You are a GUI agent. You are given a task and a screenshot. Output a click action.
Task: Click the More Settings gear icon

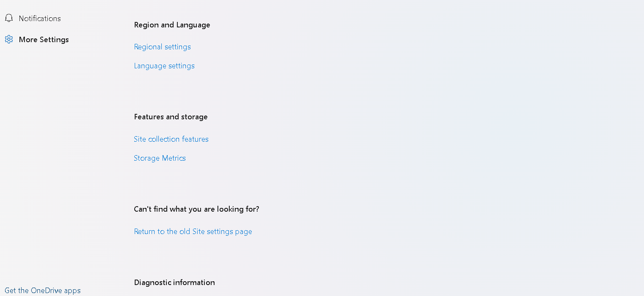coord(9,39)
